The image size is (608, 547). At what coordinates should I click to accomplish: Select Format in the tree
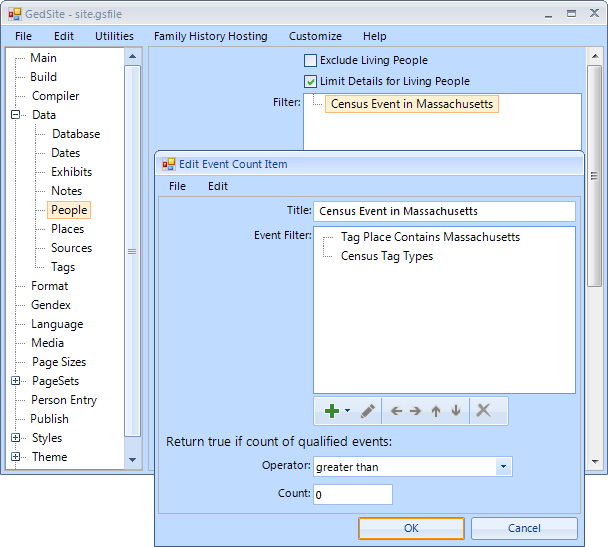[50, 286]
